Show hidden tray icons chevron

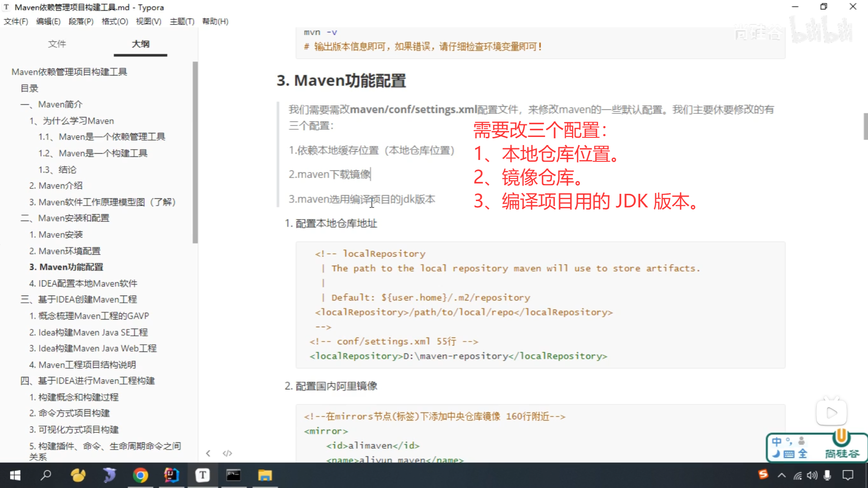pyautogui.click(x=782, y=475)
